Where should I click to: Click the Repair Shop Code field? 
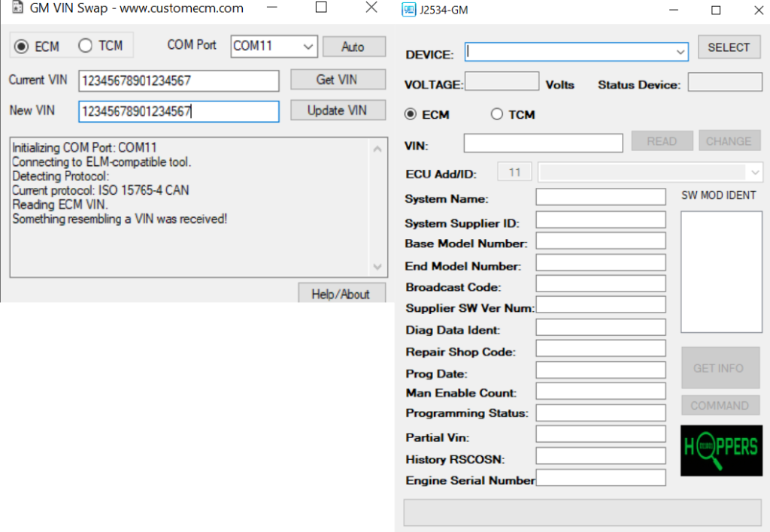click(x=601, y=349)
